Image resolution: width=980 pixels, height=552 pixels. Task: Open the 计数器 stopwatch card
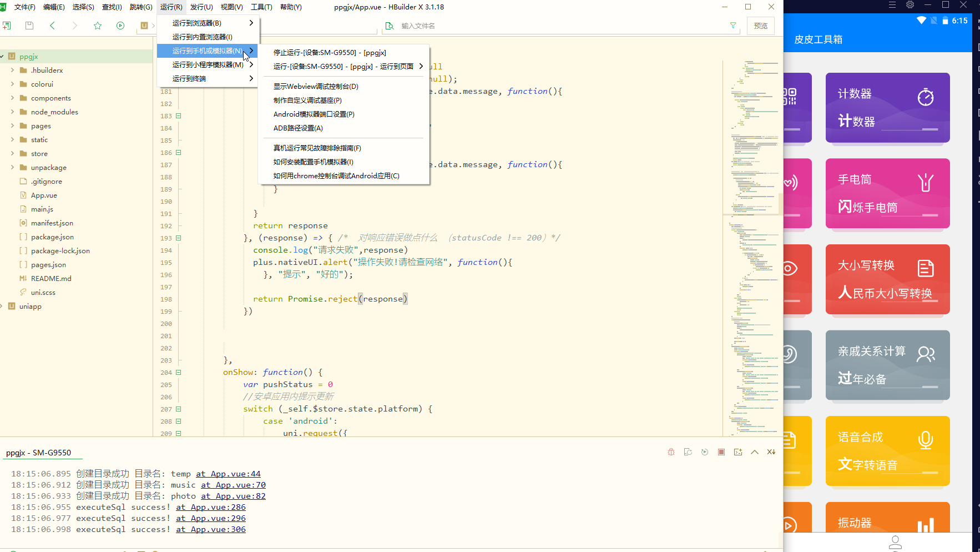(x=887, y=108)
